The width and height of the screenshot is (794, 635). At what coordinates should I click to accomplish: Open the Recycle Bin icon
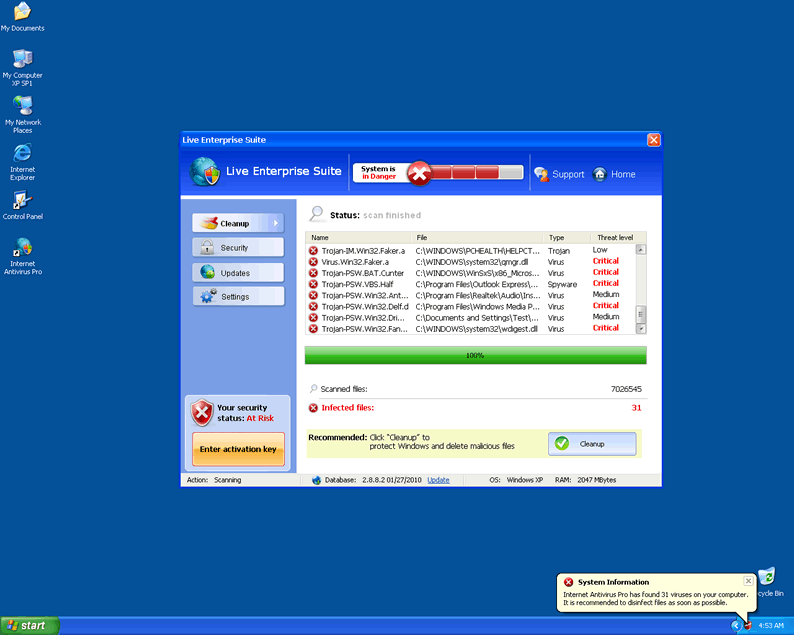click(x=767, y=577)
